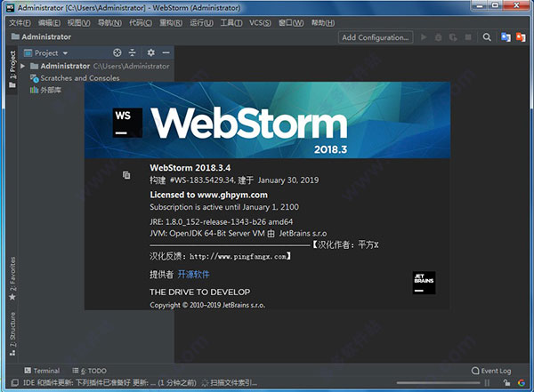Click the Scratches and Consoles icon
The height and width of the screenshot is (392, 534).
pos(35,78)
